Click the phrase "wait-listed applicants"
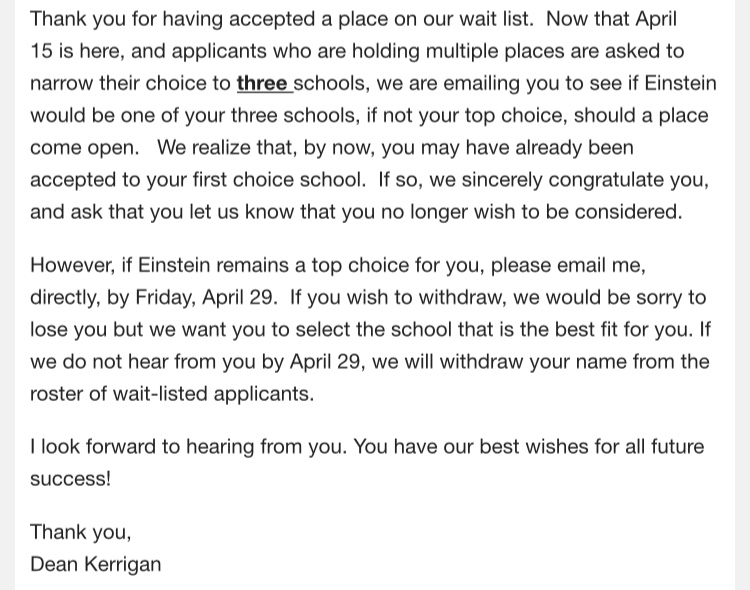The height and width of the screenshot is (590, 750). 211,394
